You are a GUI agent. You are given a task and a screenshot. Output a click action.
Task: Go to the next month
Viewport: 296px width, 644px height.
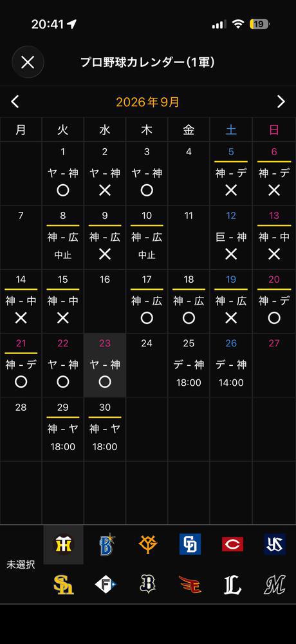[x=281, y=102]
